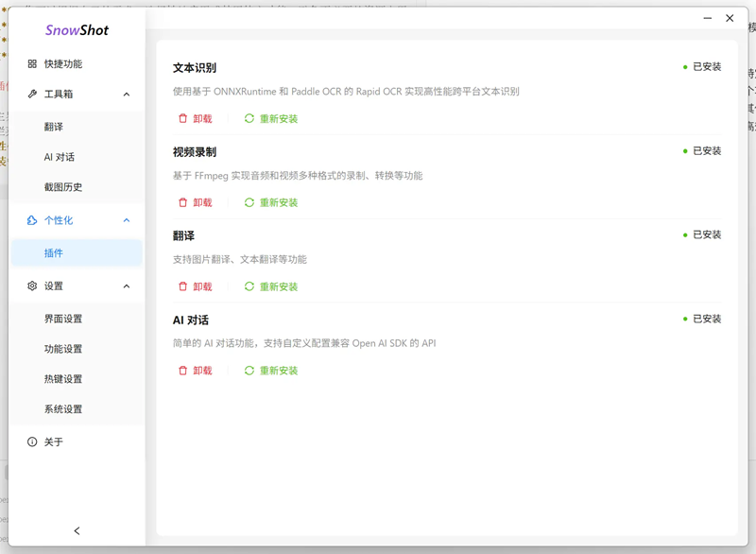Image resolution: width=756 pixels, height=554 pixels.
Task: Click 支持图片翻译 description text
Action: tap(240, 259)
